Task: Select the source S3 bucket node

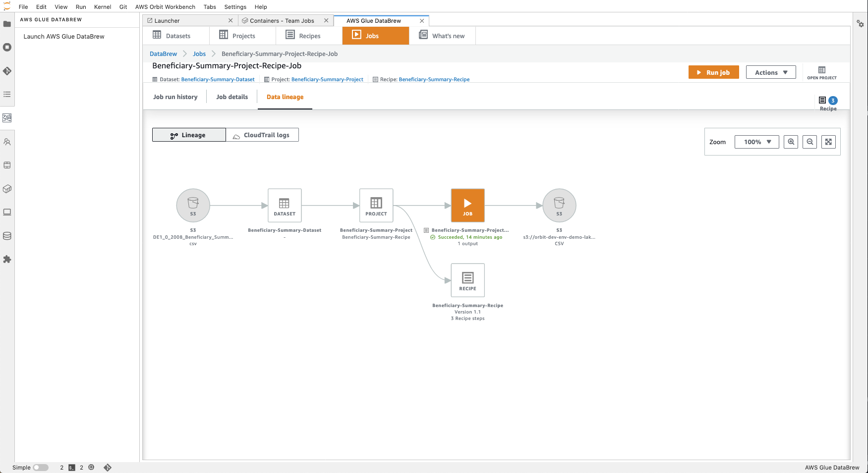Action: point(193,205)
